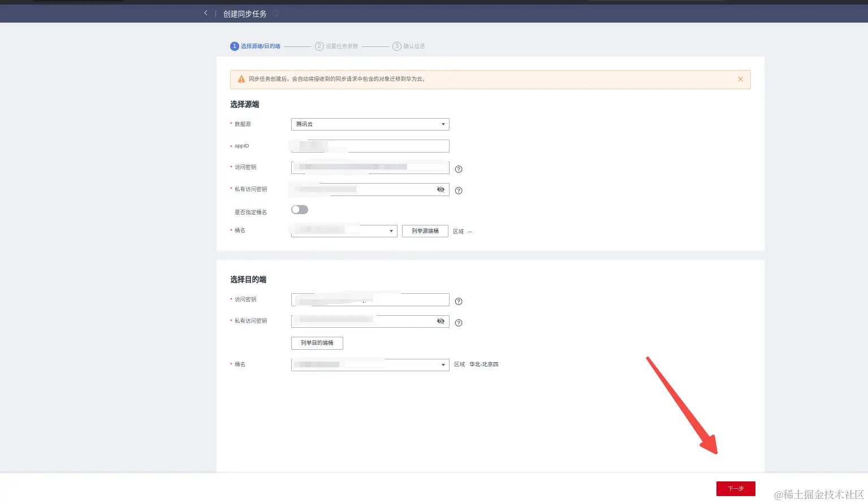Expand the source 桶名 dropdown
The height and width of the screenshot is (504, 868).
point(344,231)
